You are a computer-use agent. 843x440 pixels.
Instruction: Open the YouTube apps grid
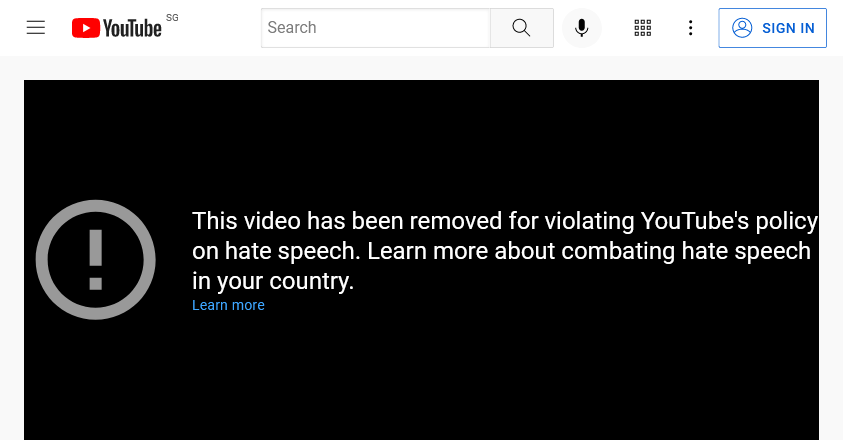click(x=642, y=27)
